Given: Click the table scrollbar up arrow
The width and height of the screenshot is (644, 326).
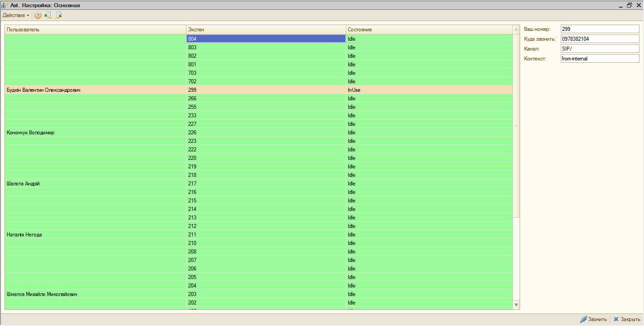Looking at the screenshot, I should point(517,30).
